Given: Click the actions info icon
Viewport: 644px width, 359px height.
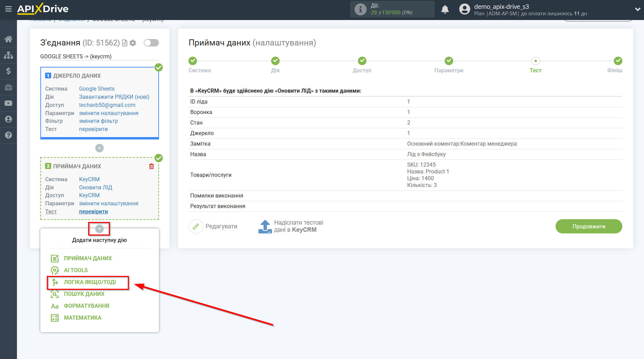Looking at the screenshot, I should coord(360,9).
